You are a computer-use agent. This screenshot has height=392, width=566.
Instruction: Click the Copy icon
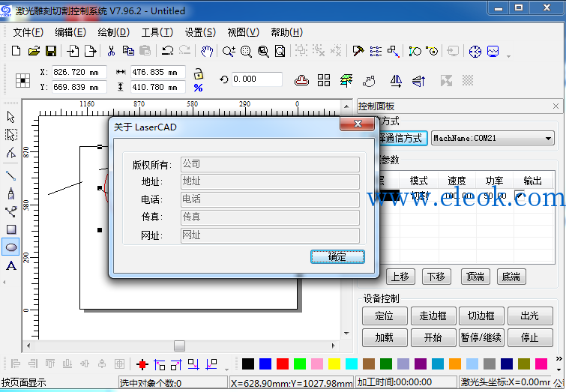(128, 51)
